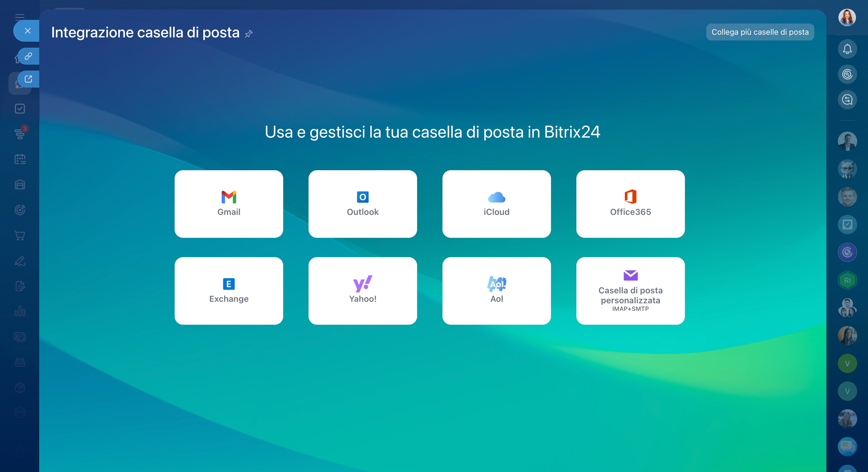
Task: Click Collega più caselle di posta button
Action: (759, 32)
